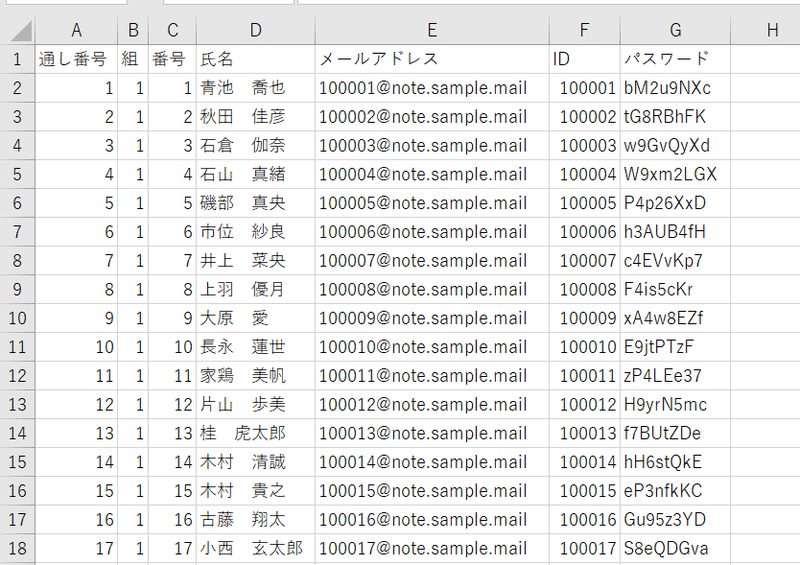This screenshot has height=565, width=800.
Task: Select ID cell 100002
Action: [585, 117]
